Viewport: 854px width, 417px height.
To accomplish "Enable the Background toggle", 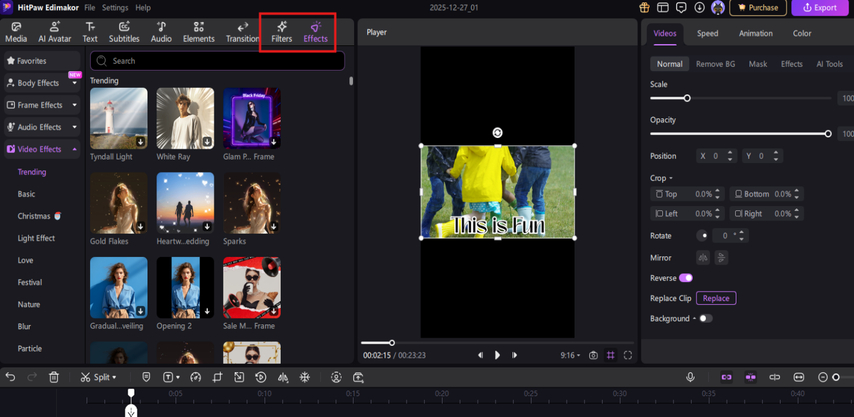I will click(706, 318).
